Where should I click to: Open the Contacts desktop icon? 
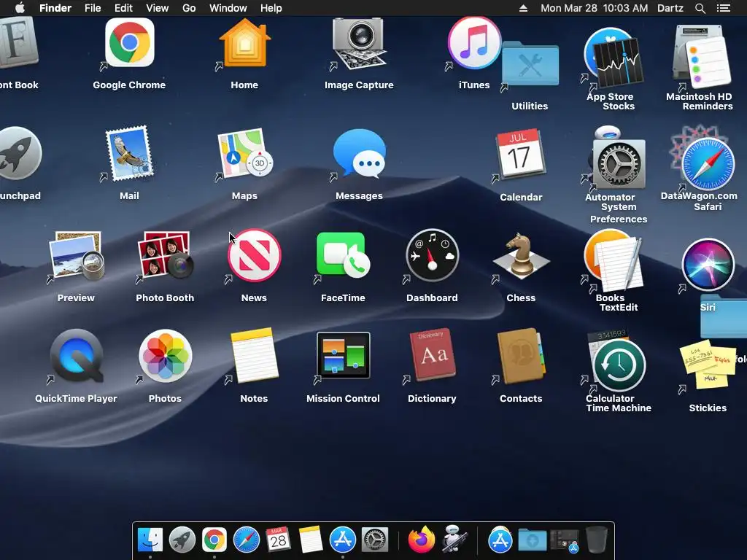[x=521, y=356]
